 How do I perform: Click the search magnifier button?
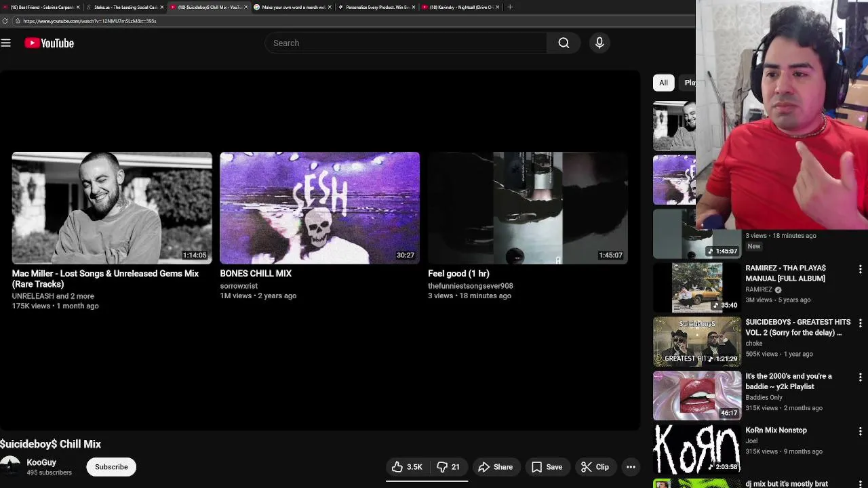point(564,43)
